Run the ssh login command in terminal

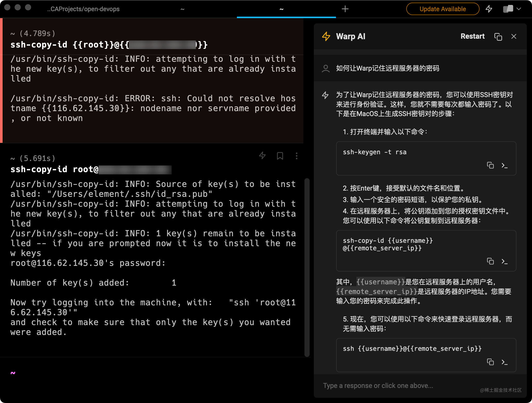[x=505, y=362]
